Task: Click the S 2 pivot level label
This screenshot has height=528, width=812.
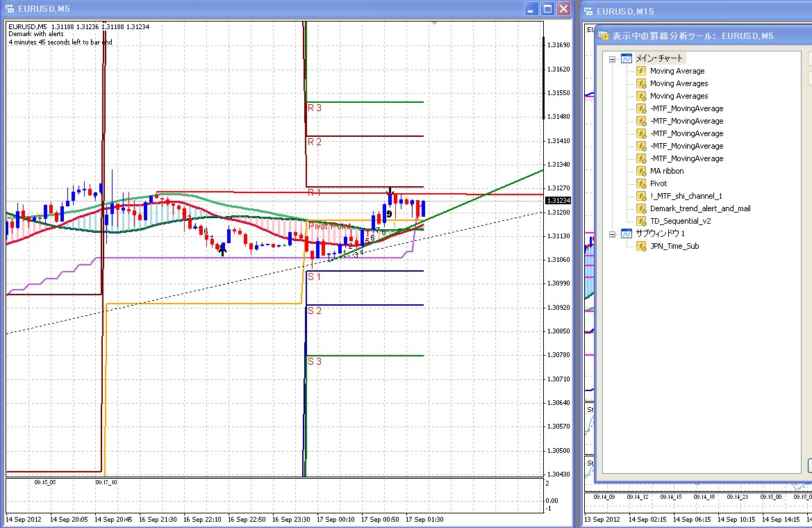Action: click(315, 311)
